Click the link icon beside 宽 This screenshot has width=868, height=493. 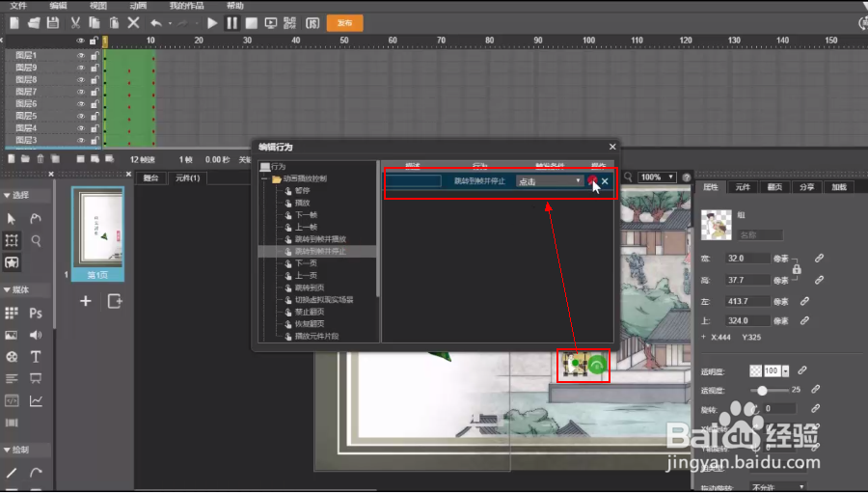click(x=819, y=259)
